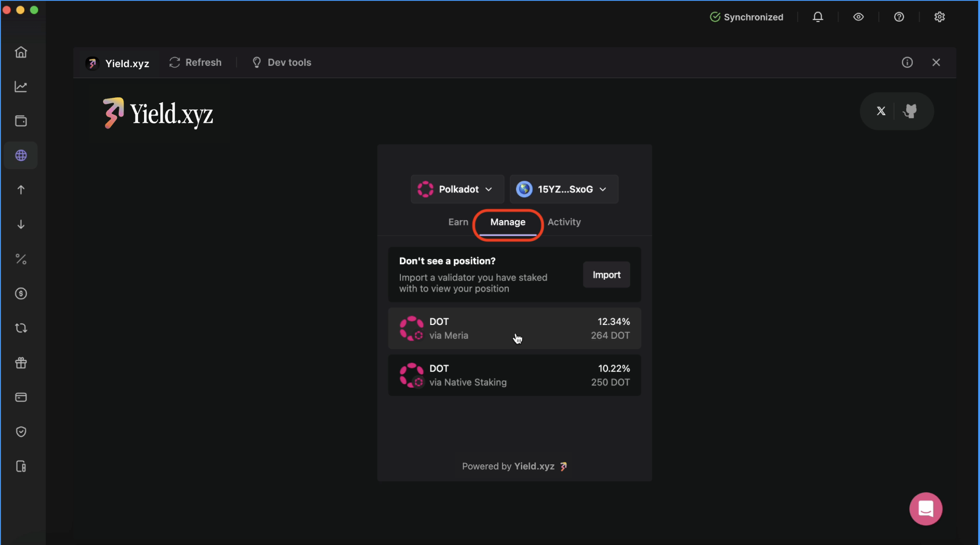
Task: Click the Send up-arrow sidebar icon
Action: [21, 190]
